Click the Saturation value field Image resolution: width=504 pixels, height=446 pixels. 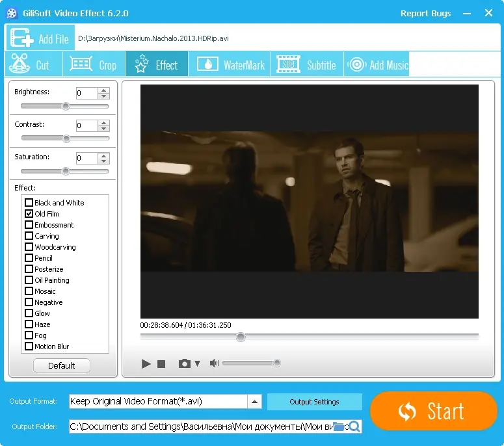[86, 158]
